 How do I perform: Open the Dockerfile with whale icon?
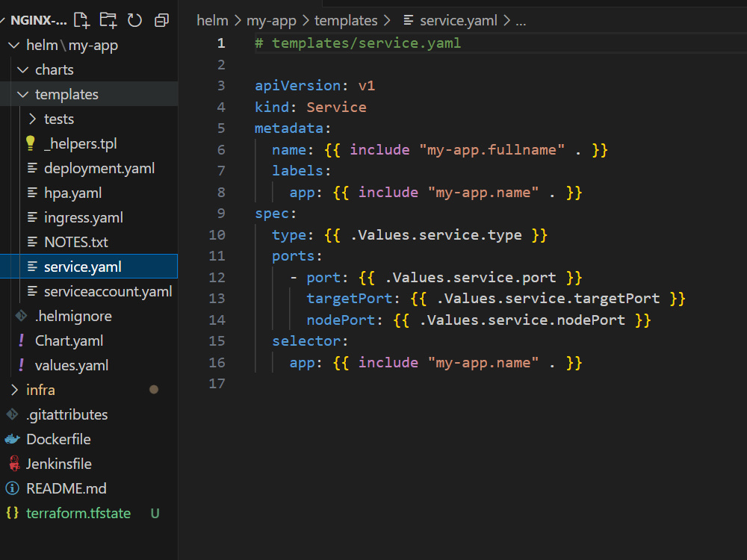(58, 439)
